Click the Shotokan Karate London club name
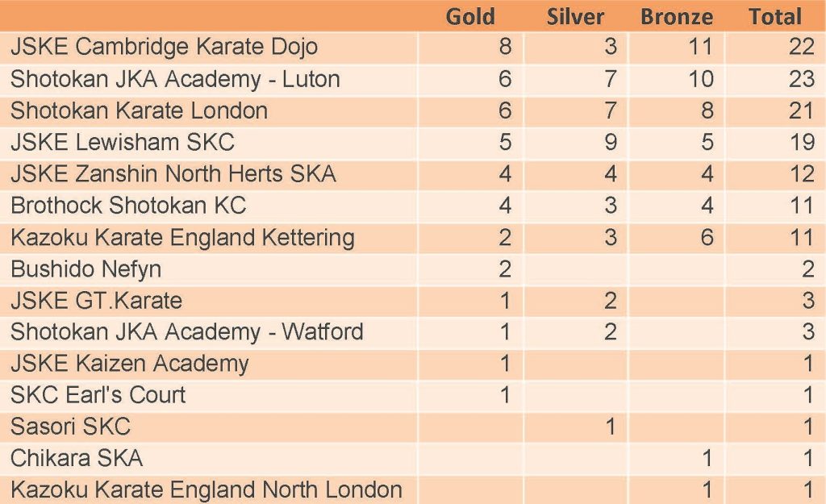 point(139,110)
